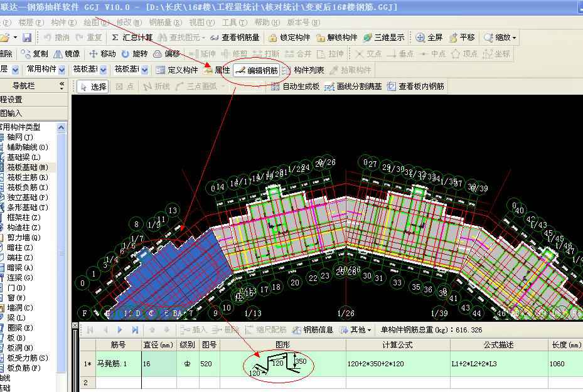Image resolution: width=583 pixels, height=392 pixels.
Task: Open 查看钢筋量 to view rebar quantity
Action: 235,38
